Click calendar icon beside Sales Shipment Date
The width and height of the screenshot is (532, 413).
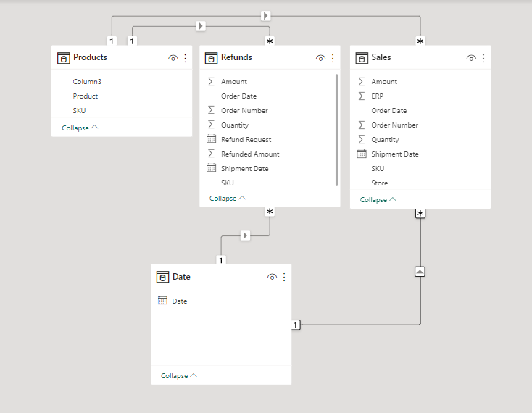pyautogui.click(x=362, y=154)
